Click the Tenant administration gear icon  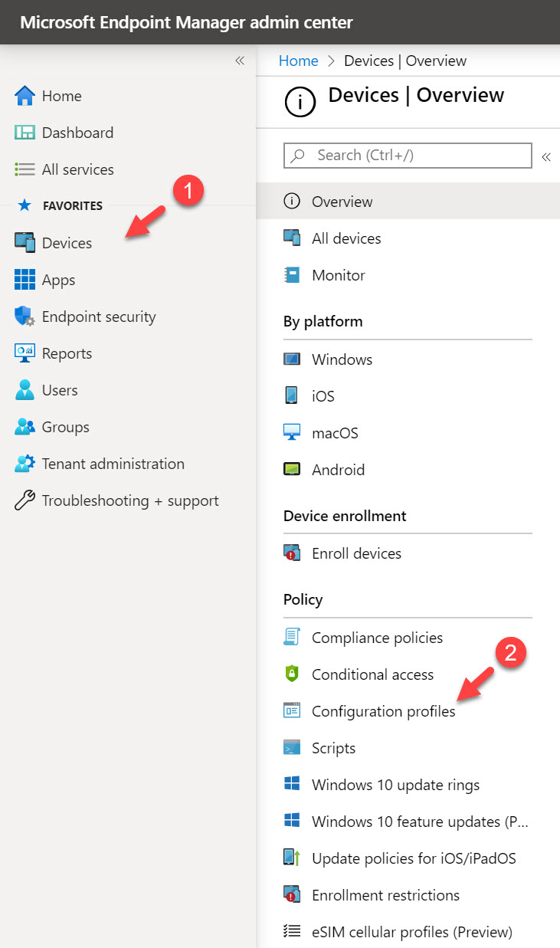point(25,464)
